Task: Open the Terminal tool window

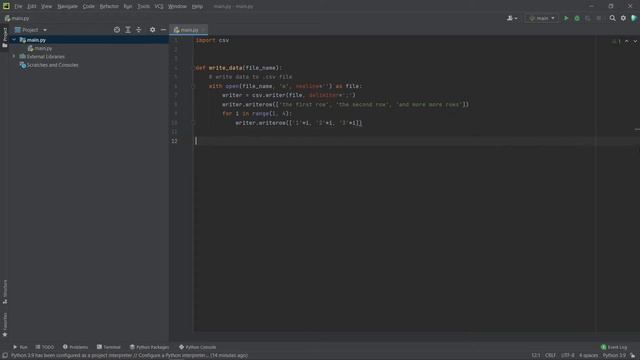Action: 109,347
